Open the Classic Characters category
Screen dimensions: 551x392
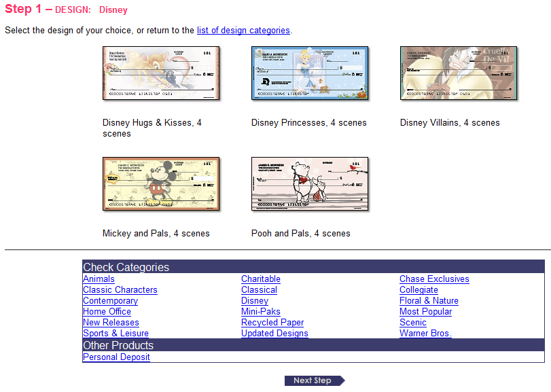pos(120,290)
